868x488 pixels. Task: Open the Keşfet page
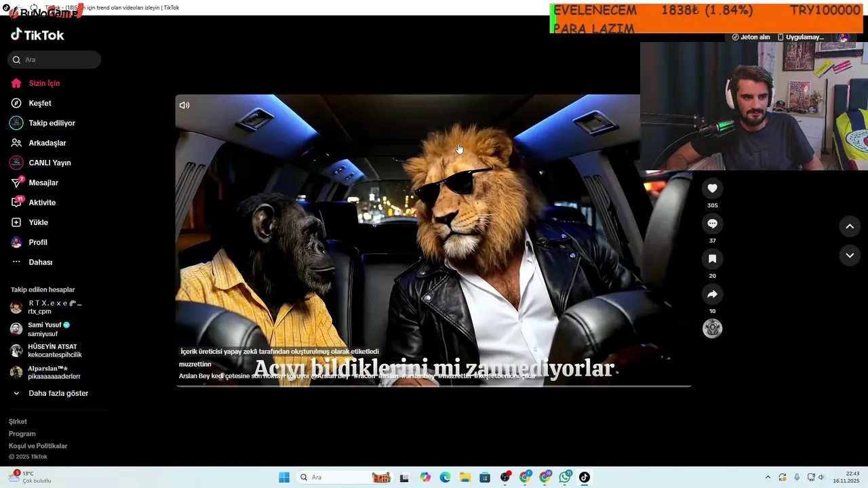coord(39,103)
